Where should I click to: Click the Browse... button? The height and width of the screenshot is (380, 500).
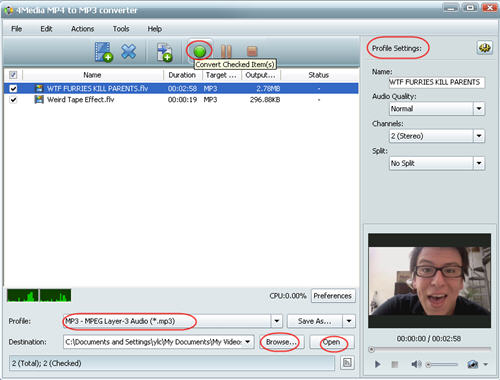pyautogui.click(x=281, y=342)
